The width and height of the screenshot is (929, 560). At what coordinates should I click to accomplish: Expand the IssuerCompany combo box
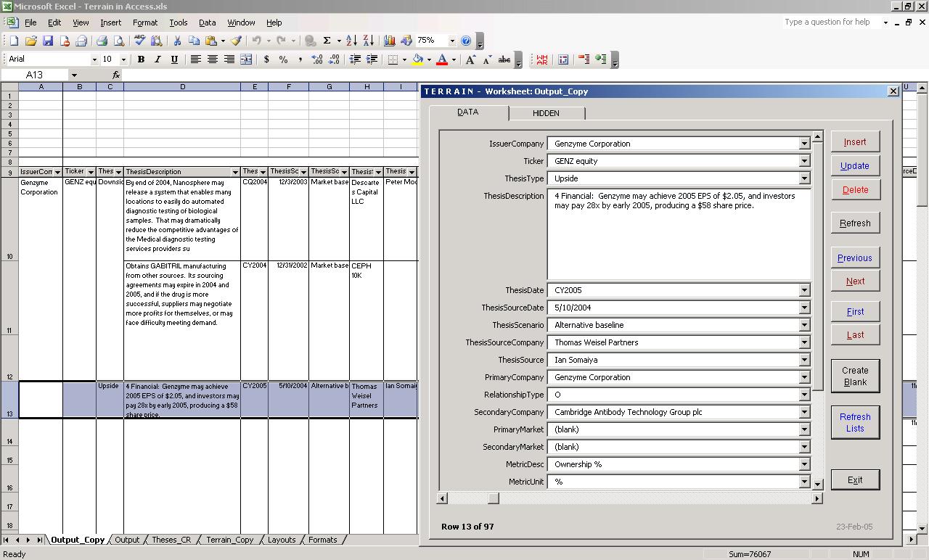coord(804,144)
